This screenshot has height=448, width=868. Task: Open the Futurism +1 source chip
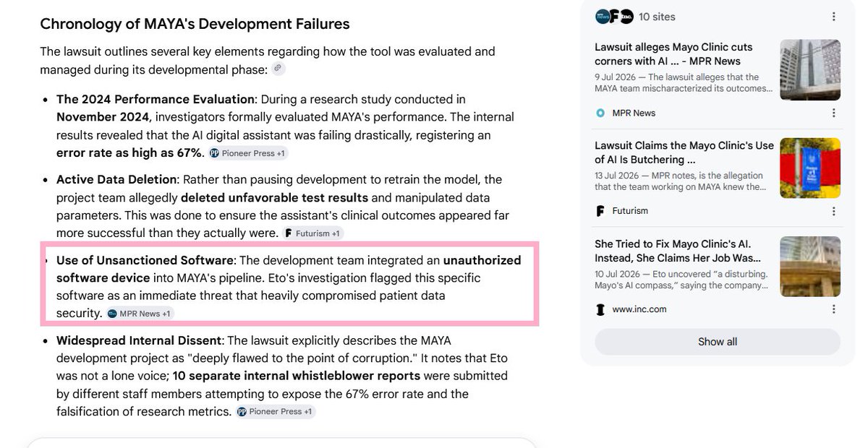(312, 233)
